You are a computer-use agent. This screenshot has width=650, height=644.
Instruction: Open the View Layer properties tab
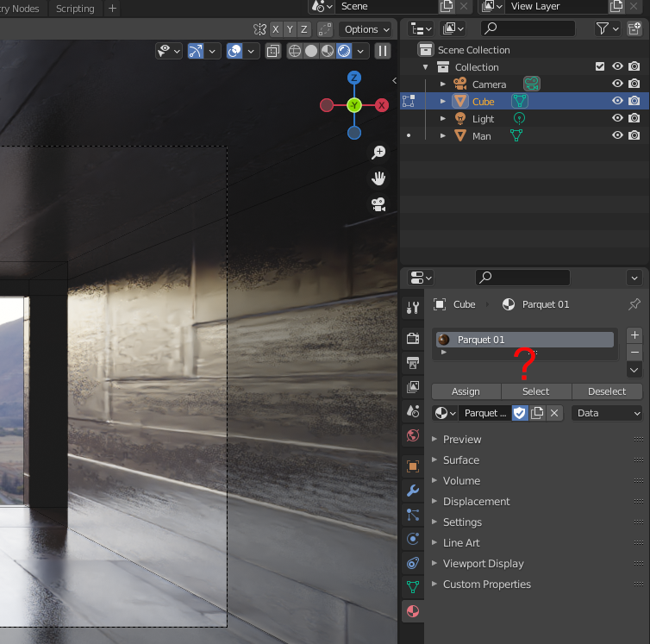coord(413,387)
